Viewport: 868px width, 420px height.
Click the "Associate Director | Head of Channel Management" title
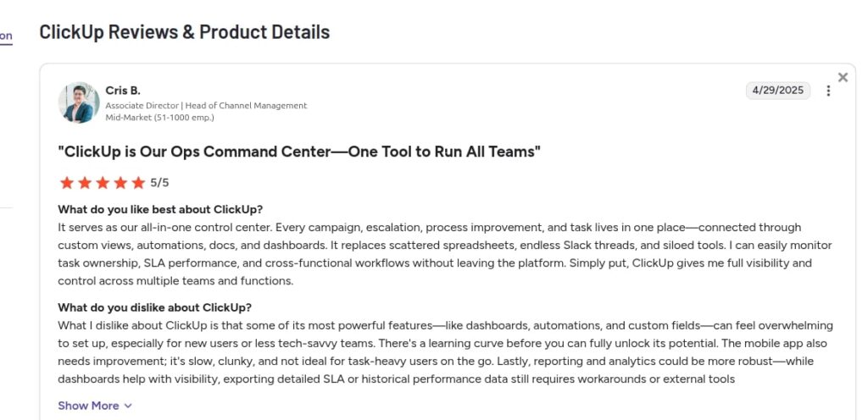point(206,106)
